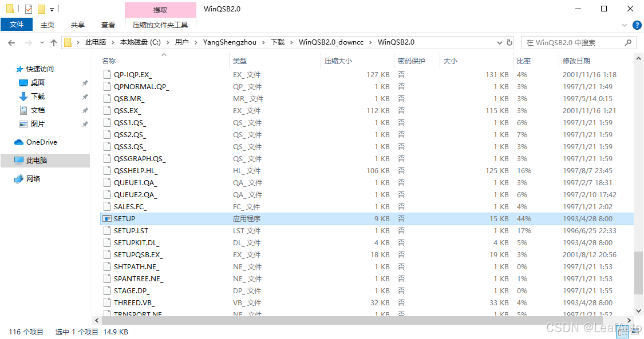
Task: Open recent locations dropdown arrow
Action: tap(42, 43)
